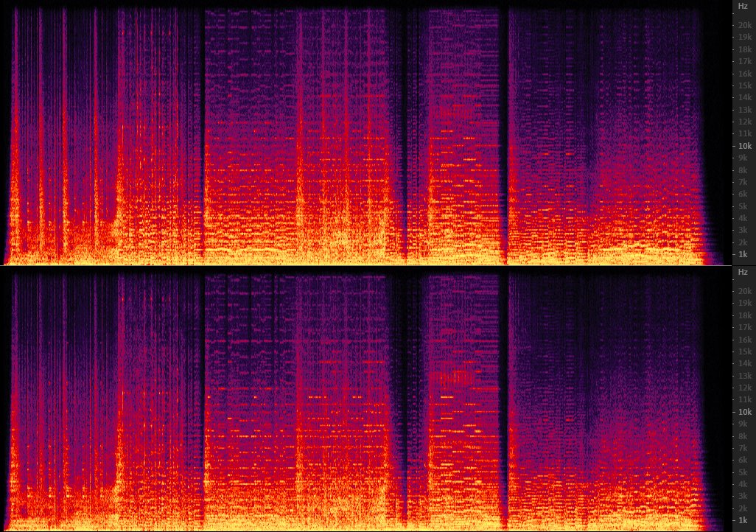The image size is (756, 532).
Task: Click the 20k label on the top frequency ruler
Action: (743, 25)
